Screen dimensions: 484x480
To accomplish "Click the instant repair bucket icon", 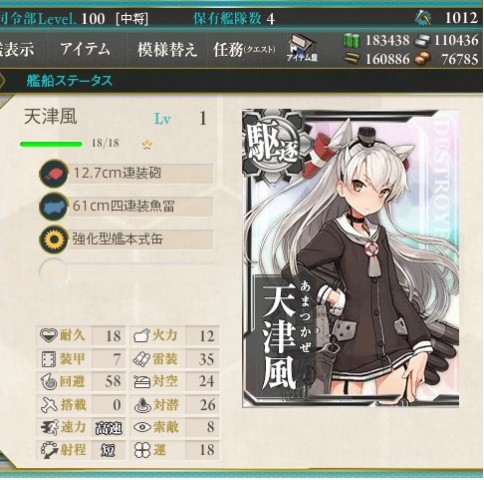I will (424, 18).
